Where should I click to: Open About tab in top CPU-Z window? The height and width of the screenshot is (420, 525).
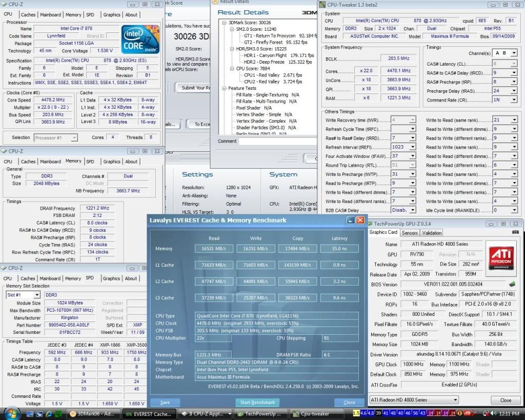pos(131,15)
